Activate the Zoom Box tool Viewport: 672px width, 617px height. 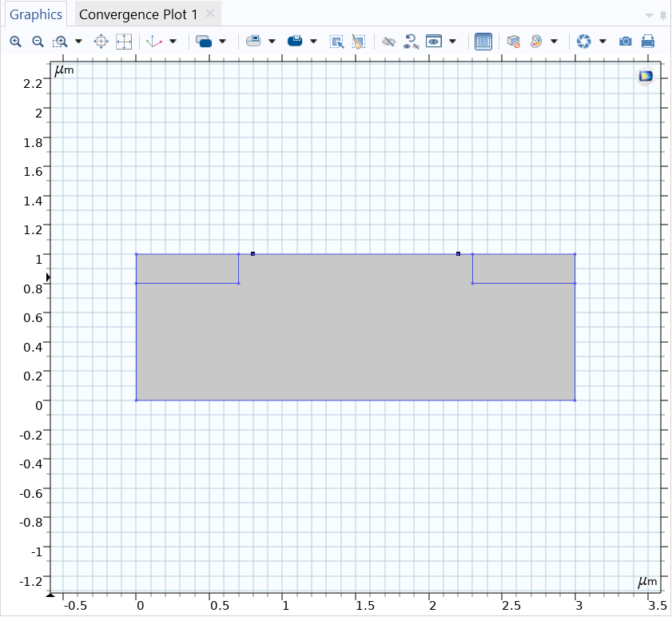pyautogui.click(x=61, y=42)
